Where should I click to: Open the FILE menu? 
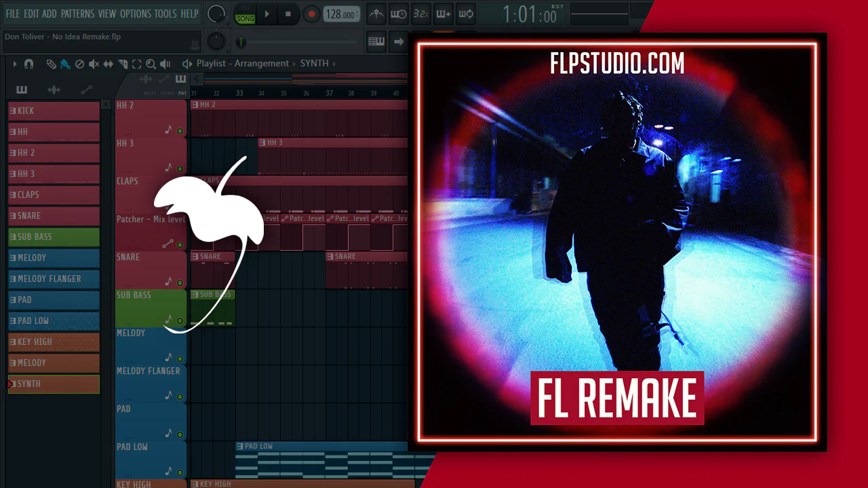pyautogui.click(x=13, y=14)
